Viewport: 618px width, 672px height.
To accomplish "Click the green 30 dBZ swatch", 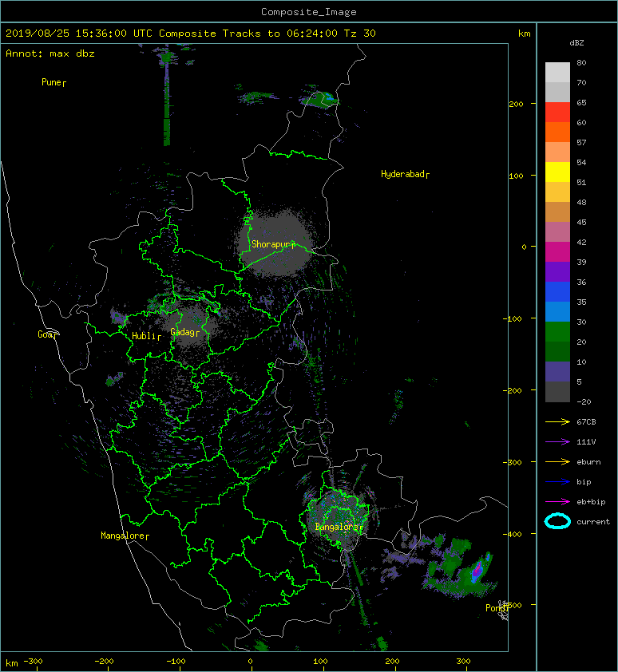I will click(557, 332).
